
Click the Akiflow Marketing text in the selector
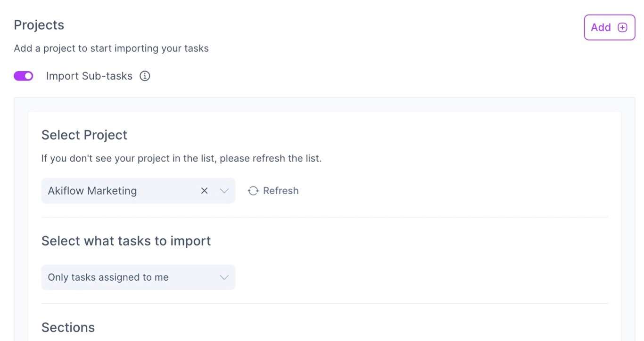click(92, 191)
